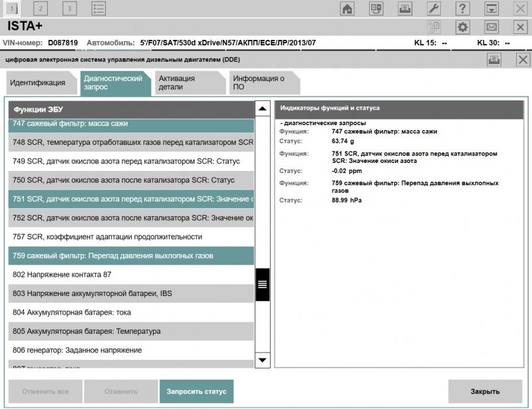Open the envelope feedback icon
Image resolution: width=532 pixels, height=409 pixels.
(x=491, y=27)
